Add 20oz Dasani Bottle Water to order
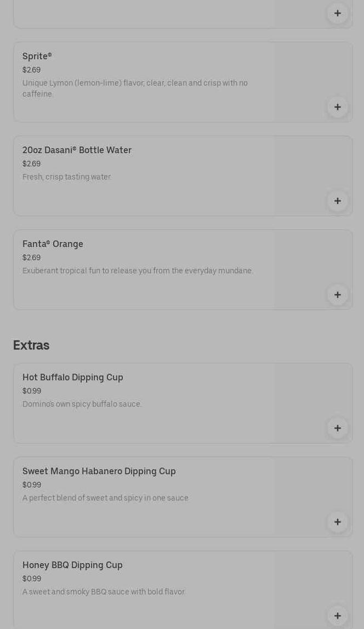This screenshot has height=629, width=364. pos(337,201)
